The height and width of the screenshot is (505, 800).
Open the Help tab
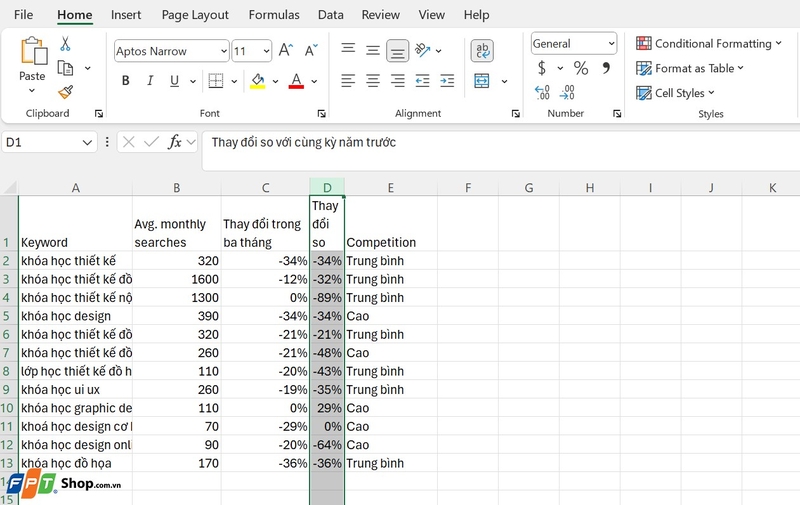tap(477, 15)
